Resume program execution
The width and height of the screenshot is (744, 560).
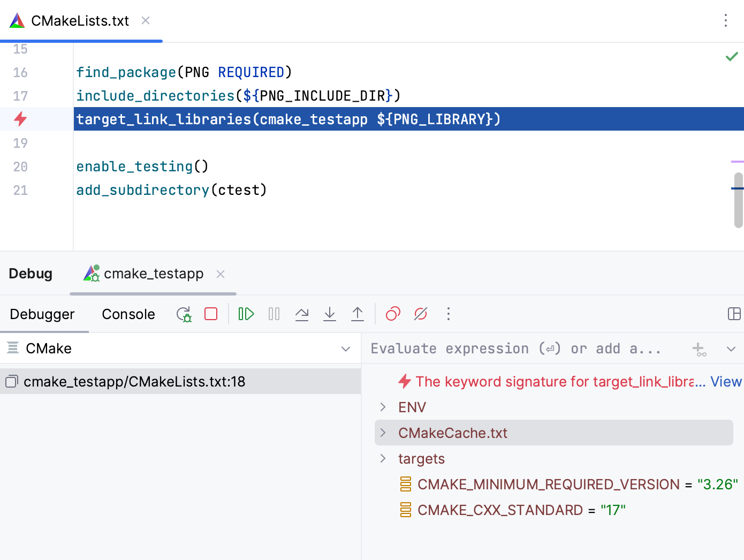click(246, 314)
